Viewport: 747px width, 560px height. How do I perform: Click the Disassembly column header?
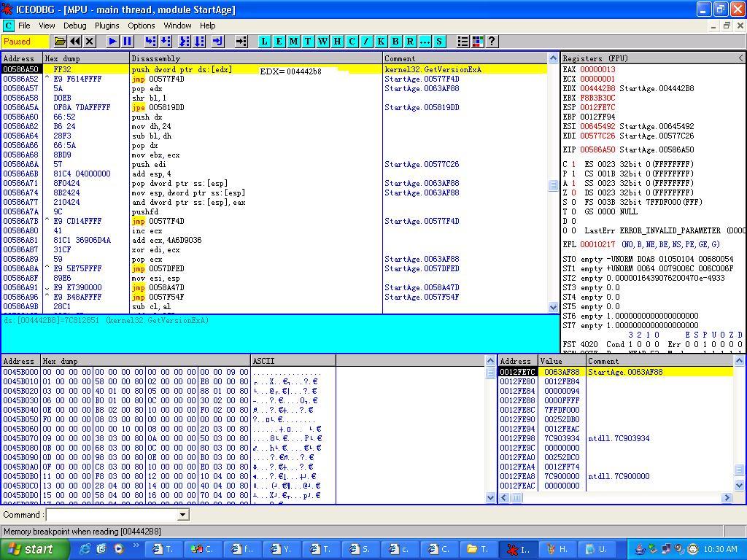point(256,58)
